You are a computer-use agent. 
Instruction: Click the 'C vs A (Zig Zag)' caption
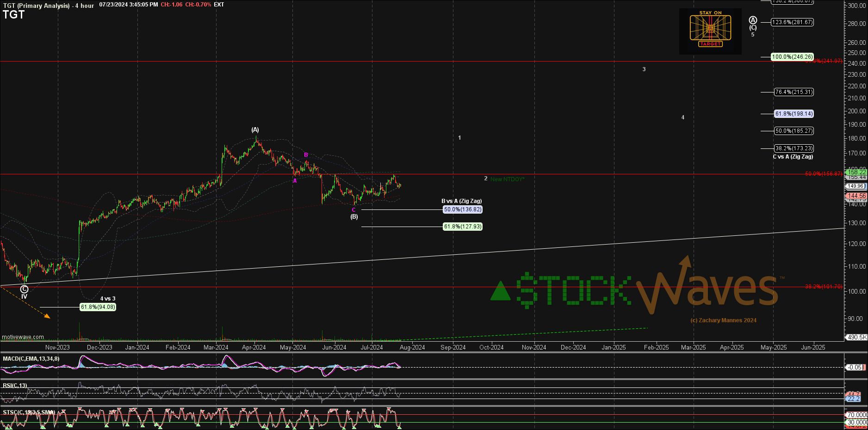[793, 157]
